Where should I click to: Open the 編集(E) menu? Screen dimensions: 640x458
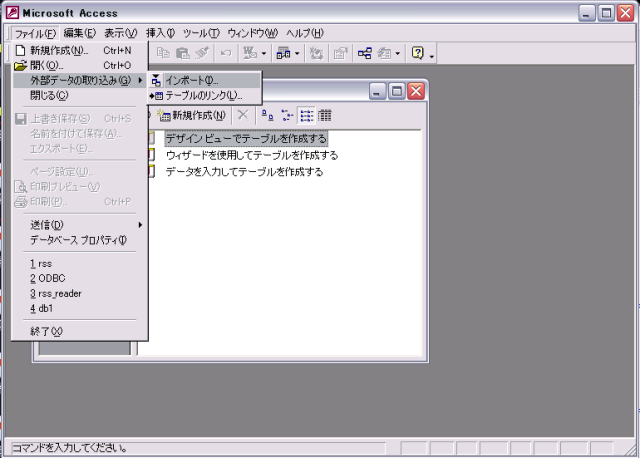point(80,33)
